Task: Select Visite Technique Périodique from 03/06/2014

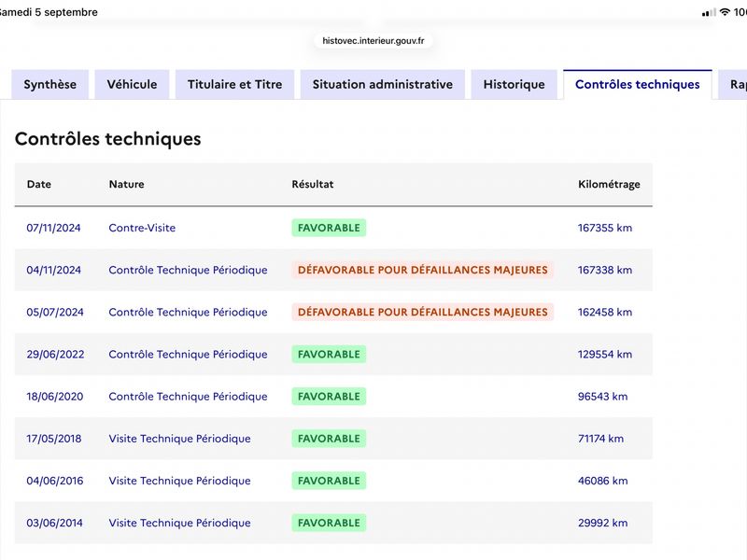Action: 179,523
